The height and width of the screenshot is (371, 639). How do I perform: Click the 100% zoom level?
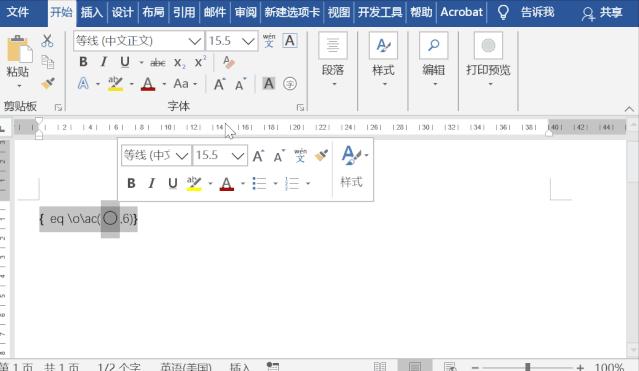[609, 367]
